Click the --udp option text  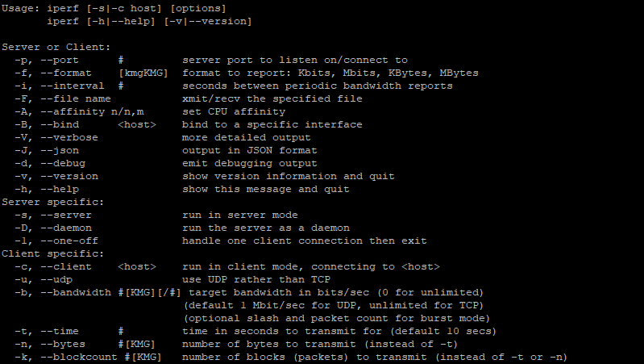[x=56, y=280]
